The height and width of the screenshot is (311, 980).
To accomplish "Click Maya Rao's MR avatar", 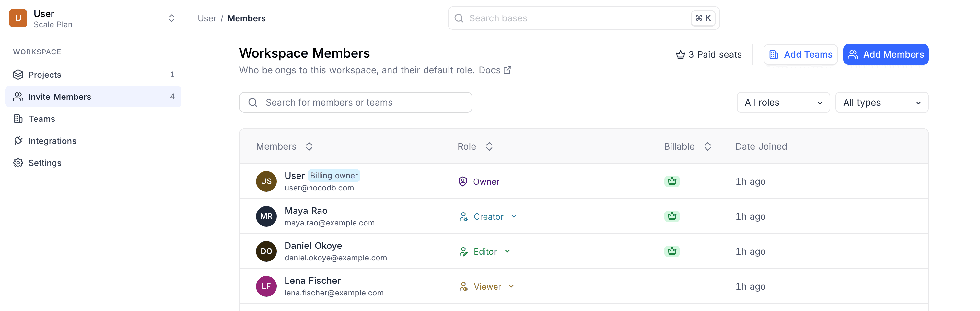I will [x=266, y=216].
